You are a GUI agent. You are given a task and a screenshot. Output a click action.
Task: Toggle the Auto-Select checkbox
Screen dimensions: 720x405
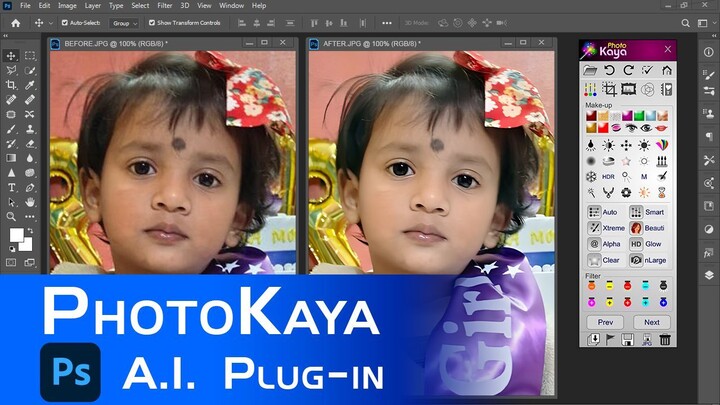[x=65, y=22]
